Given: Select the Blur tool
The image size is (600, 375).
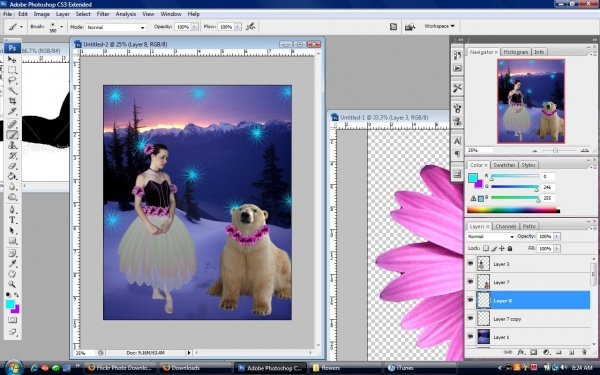Looking at the screenshot, I should pos(12,186).
